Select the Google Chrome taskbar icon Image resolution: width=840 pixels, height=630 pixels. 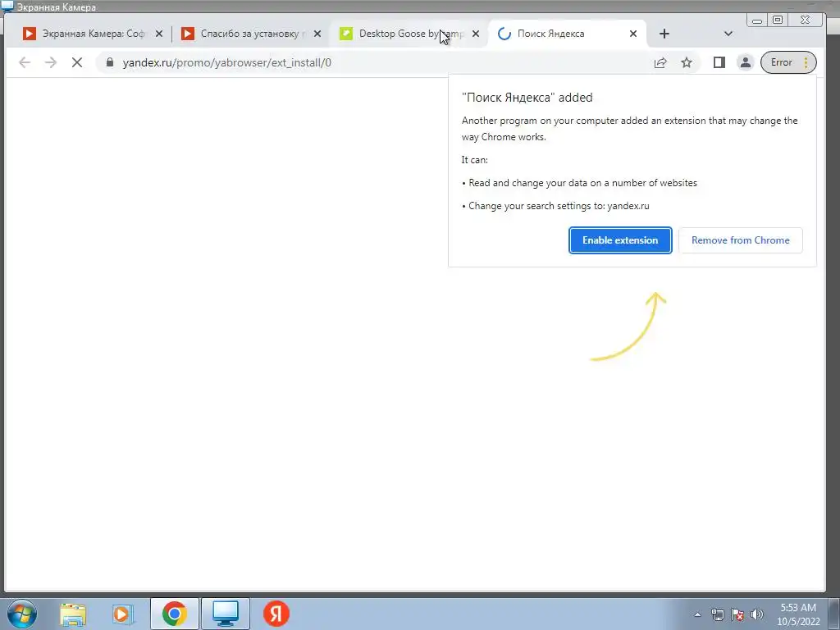(174, 614)
